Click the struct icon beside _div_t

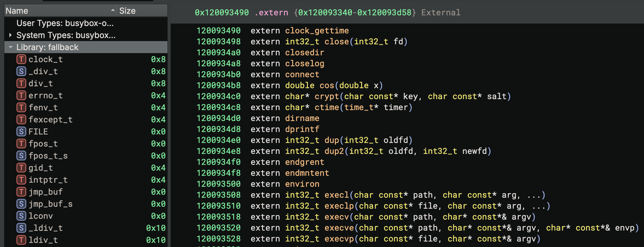[x=21, y=71]
